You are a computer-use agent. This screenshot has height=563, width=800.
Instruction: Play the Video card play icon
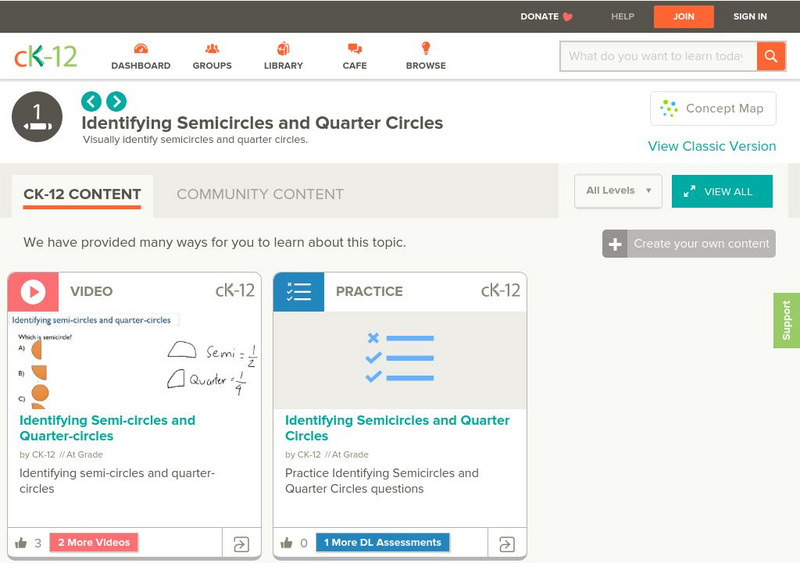(x=33, y=292)
